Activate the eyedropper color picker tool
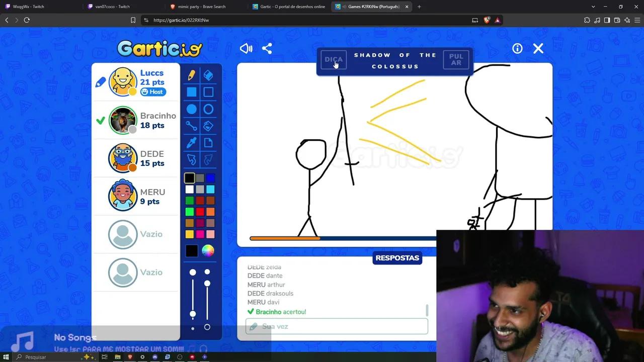This screenshot has height=362, width=644. (192, 143)
